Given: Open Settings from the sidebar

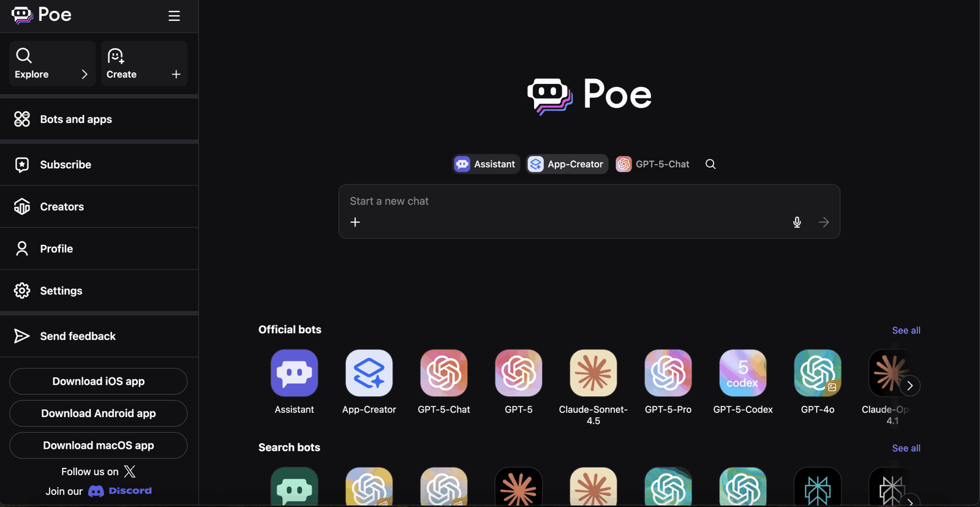Looking at the screenshot, I should pos(99,291).
